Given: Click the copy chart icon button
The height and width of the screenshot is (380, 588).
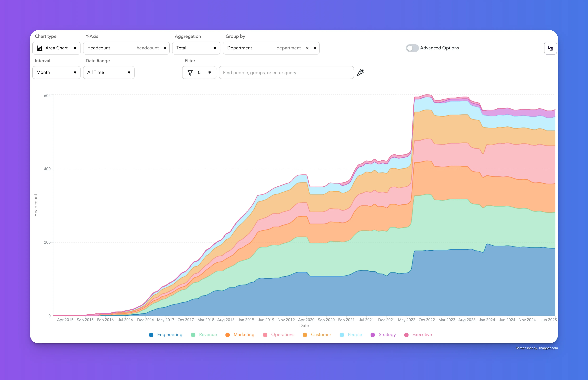Looking at the screenshot, I should tap(550, 48).
